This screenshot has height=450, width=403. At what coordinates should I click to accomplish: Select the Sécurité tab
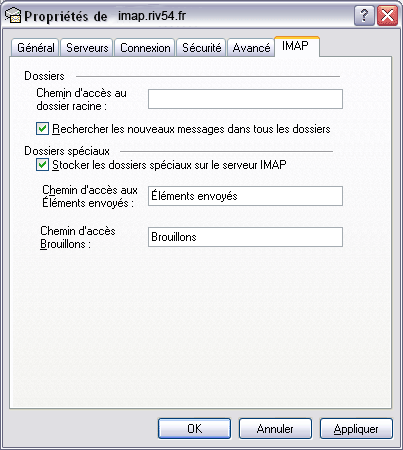tap(201, 48)
